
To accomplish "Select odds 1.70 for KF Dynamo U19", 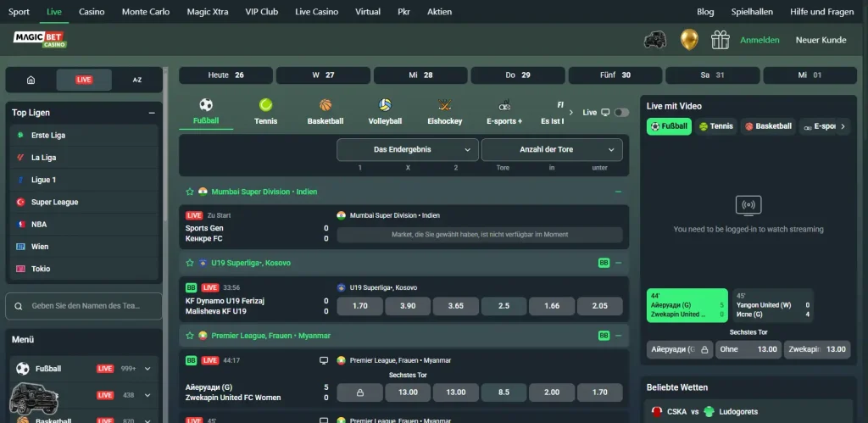I will coord(359,306).
